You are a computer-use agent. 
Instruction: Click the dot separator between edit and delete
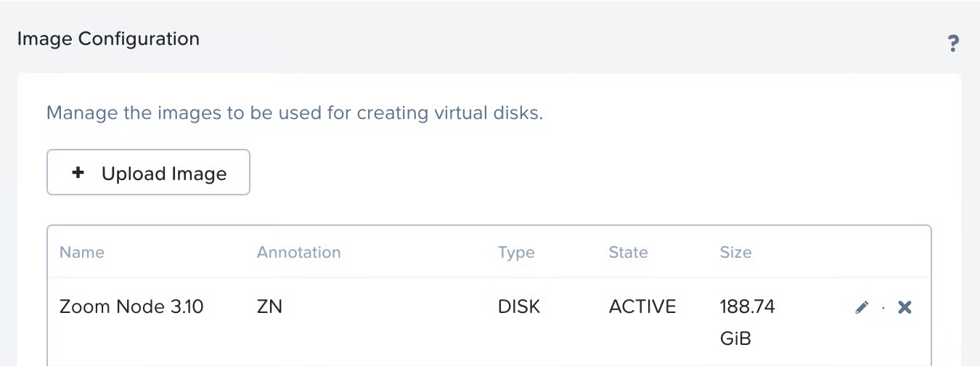pos(883,308)
